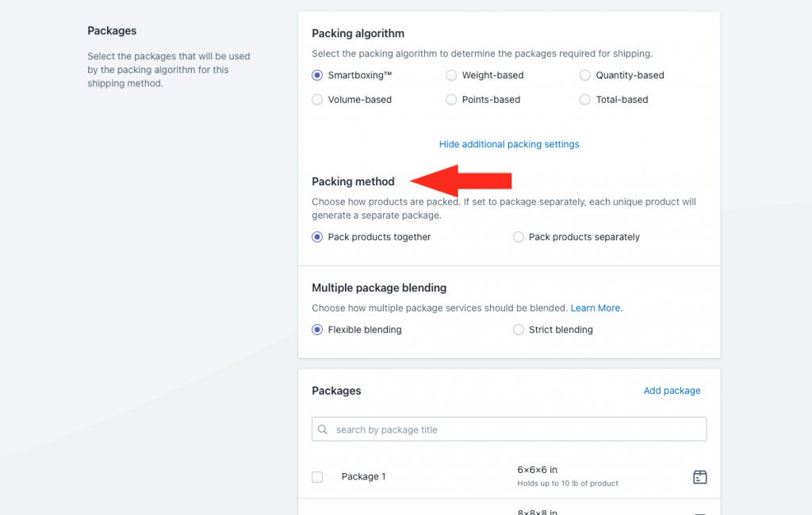Click the magnifier icon in package search
Image resolution: width=812 pixels, height=515 pixels.
[x=323, y=429]
